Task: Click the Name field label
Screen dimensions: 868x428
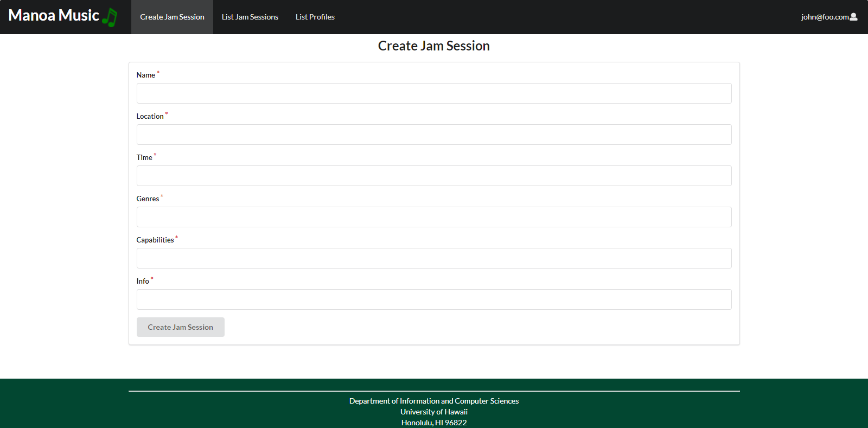Action: click(x=146, y=75)
